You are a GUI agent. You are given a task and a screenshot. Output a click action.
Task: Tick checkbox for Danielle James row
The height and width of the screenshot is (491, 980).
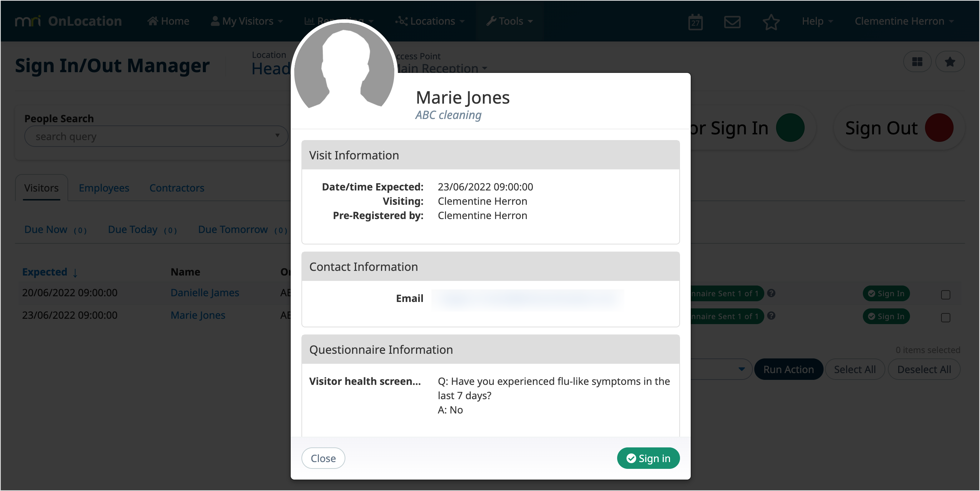tap(945, 294)
